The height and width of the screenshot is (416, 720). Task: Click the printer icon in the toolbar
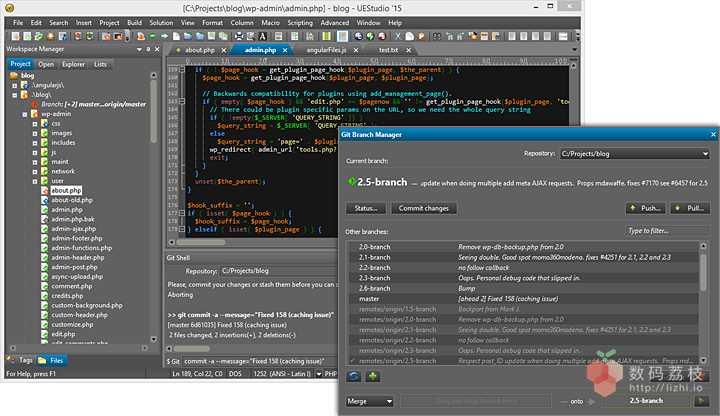tap(239, 36)
